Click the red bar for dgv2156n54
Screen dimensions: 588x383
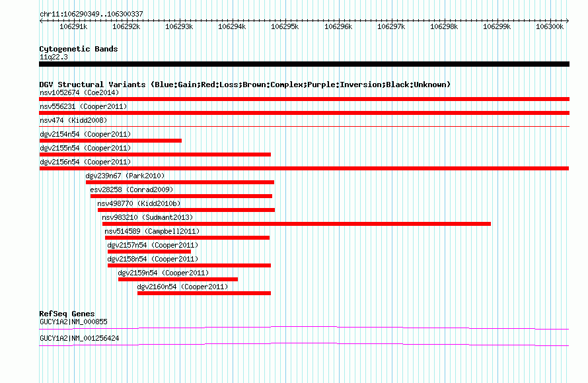tap(304, 168)
